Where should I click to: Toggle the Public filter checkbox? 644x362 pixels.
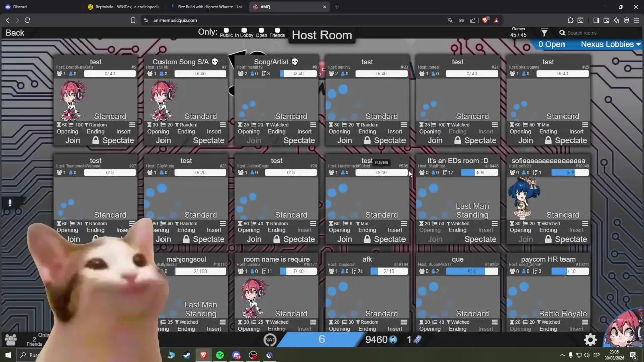[x=226, y=30]
